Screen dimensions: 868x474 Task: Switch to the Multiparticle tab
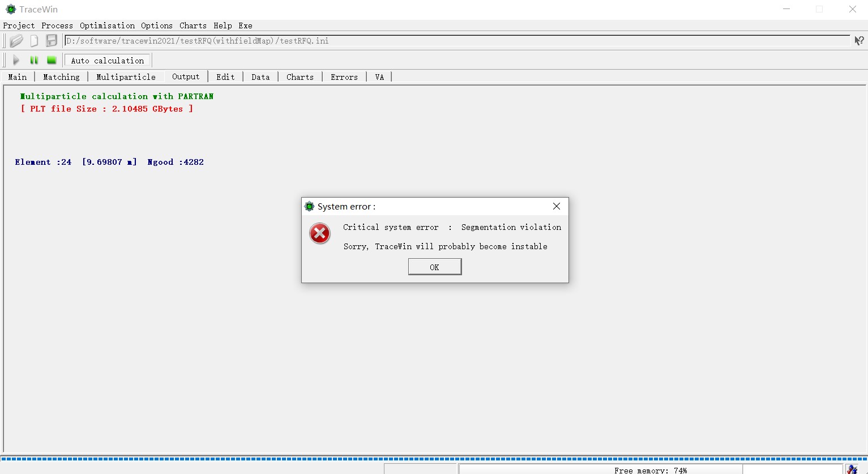click(x=126, y=77)
